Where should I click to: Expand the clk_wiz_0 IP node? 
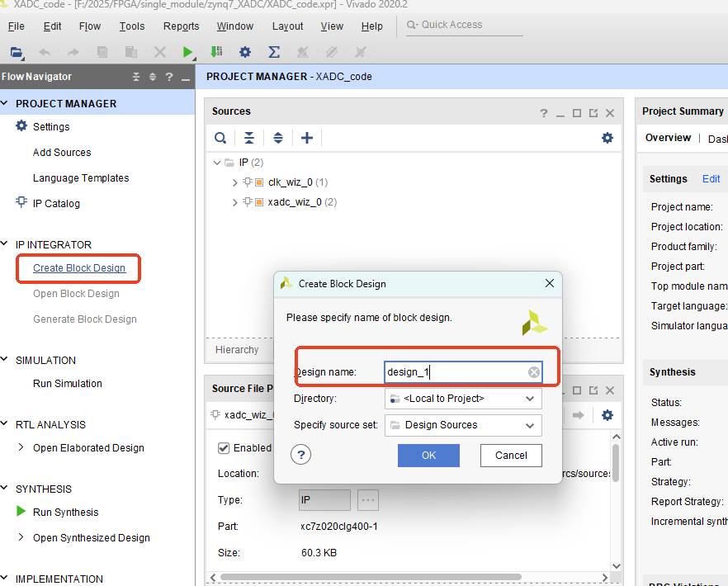tap(235, 182)
